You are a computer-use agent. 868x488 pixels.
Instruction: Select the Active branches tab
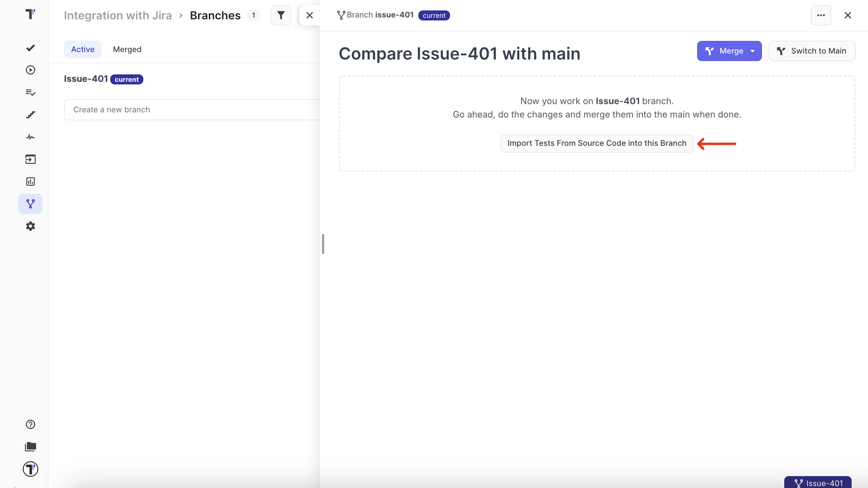82,49
